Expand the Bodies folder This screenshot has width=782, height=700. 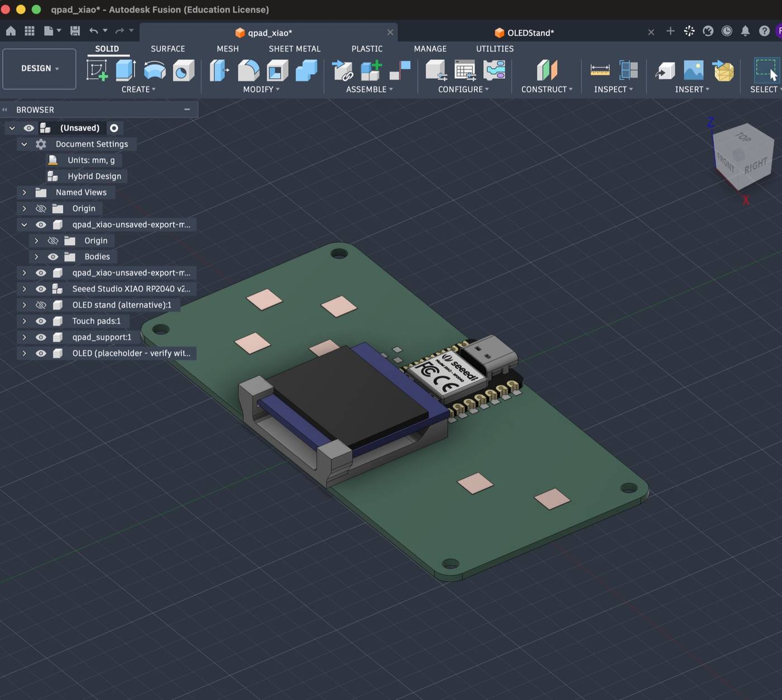pyautogui.click(x=36, y=257)
